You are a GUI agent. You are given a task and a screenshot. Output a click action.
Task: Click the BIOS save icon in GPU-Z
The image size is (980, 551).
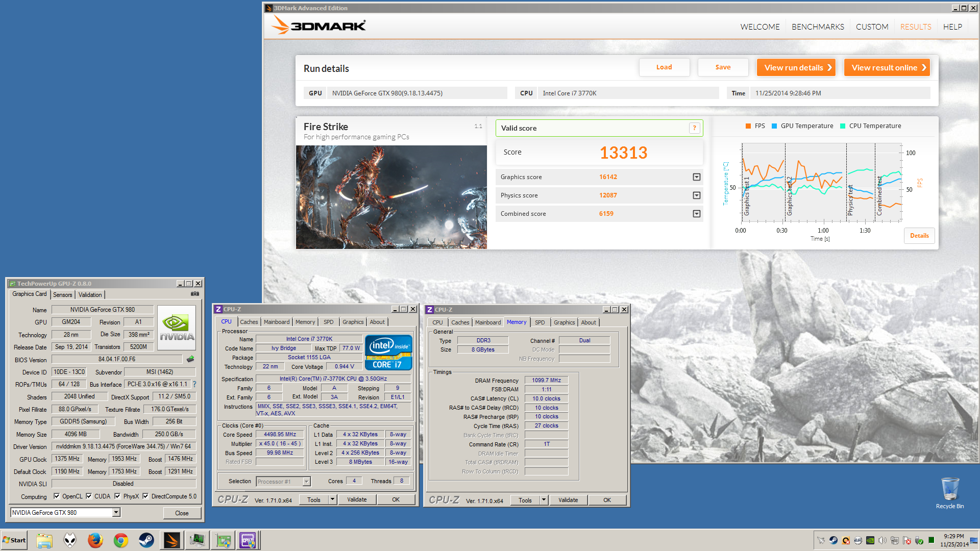point(190,359)
